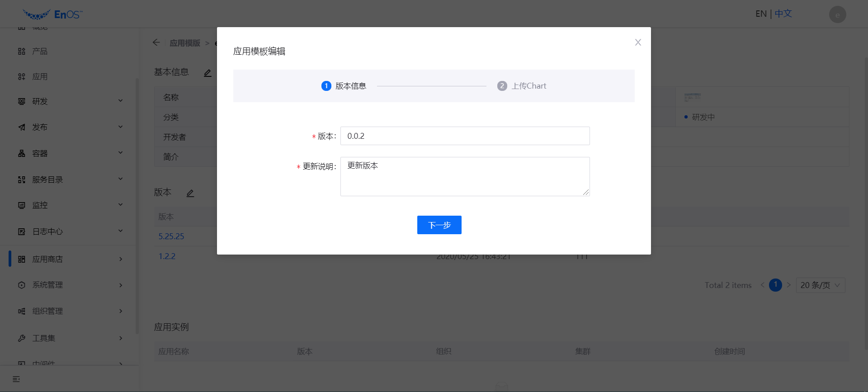Close the 应用模板编辑 dialog

click(638, 42)
